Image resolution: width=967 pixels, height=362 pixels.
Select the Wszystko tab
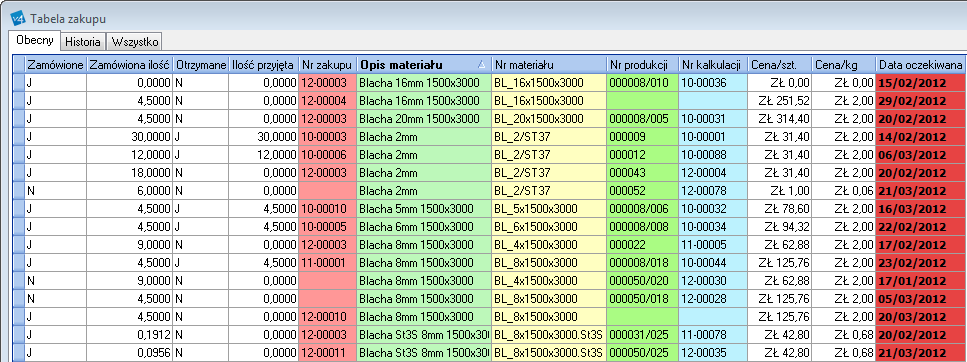134,42
